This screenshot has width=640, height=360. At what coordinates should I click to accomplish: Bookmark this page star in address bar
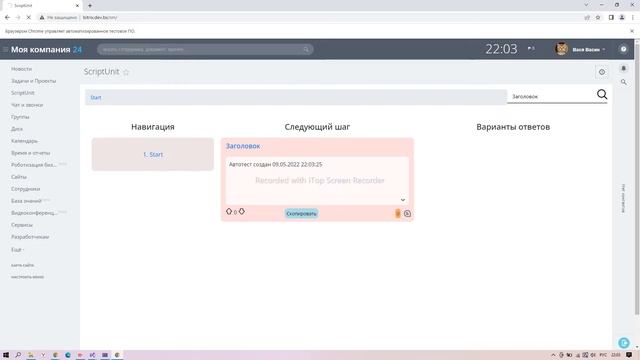[598, 17]
